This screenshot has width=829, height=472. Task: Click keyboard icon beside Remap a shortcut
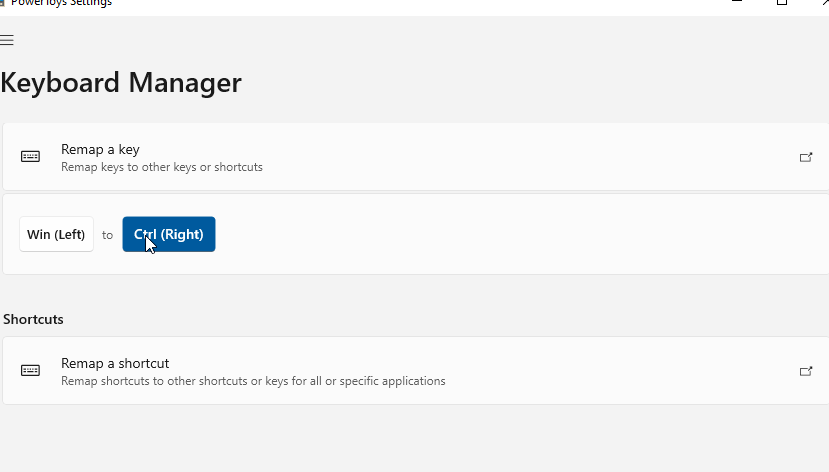pos(30,371)
